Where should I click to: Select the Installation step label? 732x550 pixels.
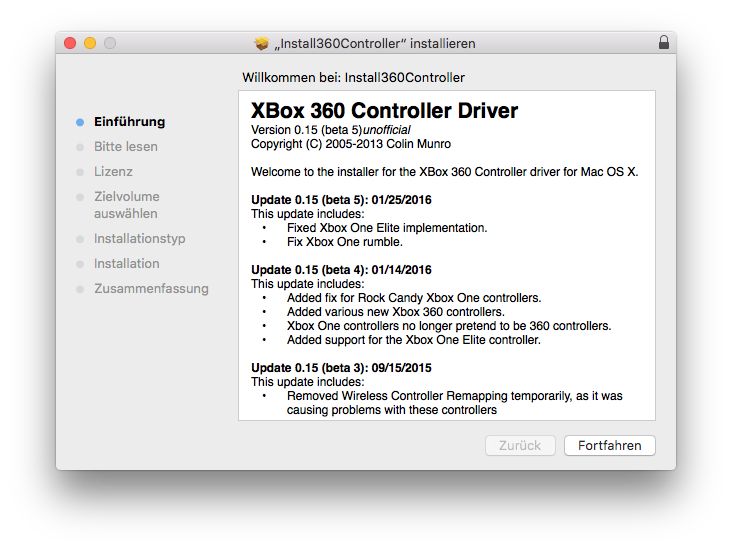126,264
